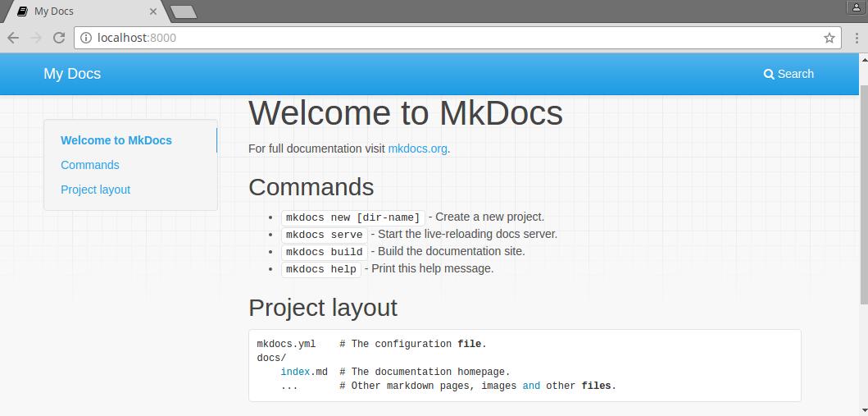868x416 pixels.
Task: Open the Chrome user profile icon
Action: coord(857,7)
